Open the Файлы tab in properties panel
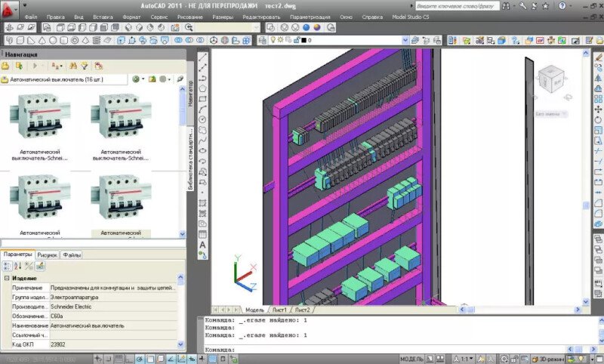This screenshot has height=364, width=604. point(72,255)
